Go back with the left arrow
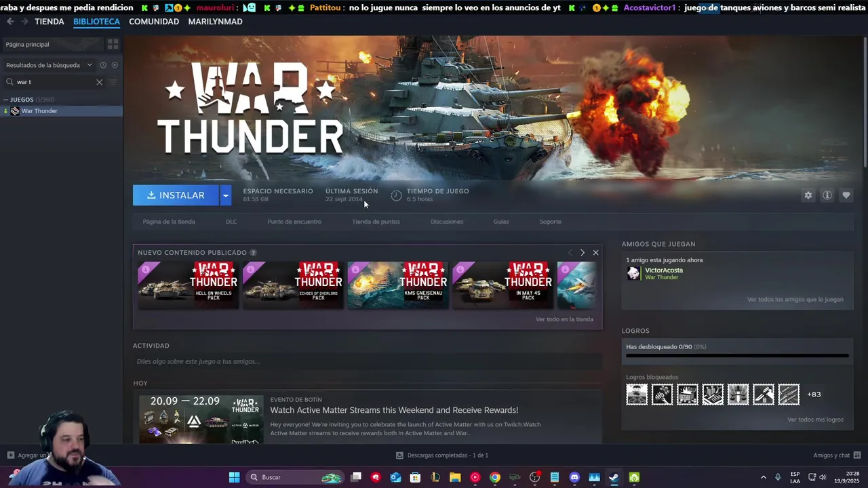The width and height of the screenshot is (868, 488). [x=10, y=22]
